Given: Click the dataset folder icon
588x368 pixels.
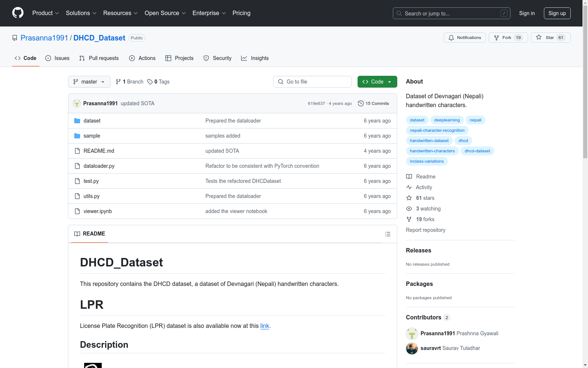Looking at the screenshot, I should 77,121.
